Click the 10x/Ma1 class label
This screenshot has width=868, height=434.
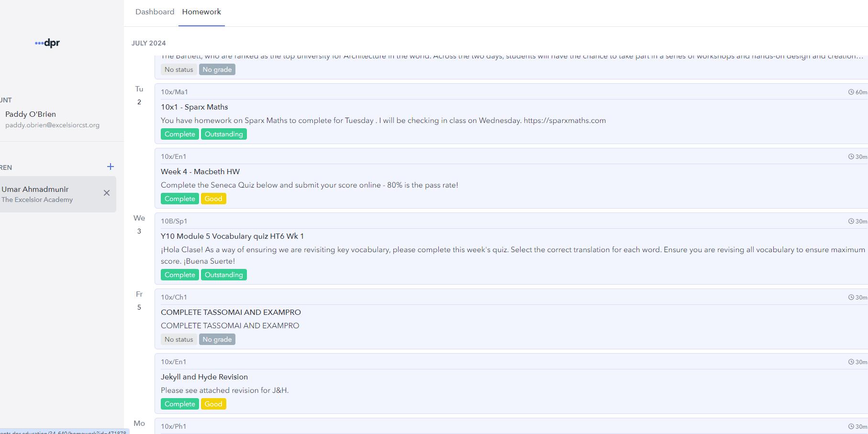tap(174, 92)
